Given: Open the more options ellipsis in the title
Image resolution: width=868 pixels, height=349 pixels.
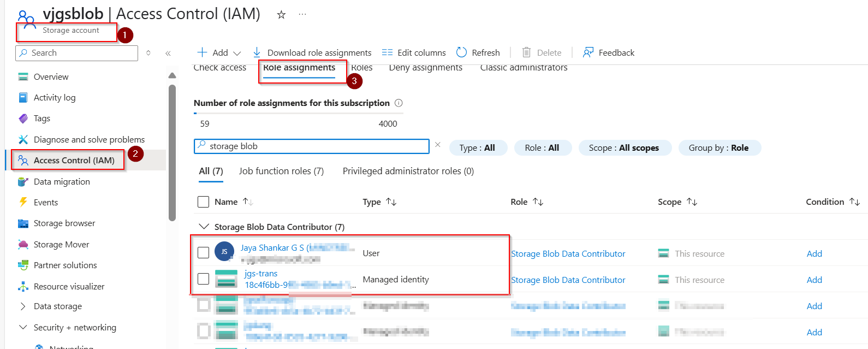Looking at the screenshot, I should pos(302,15).
